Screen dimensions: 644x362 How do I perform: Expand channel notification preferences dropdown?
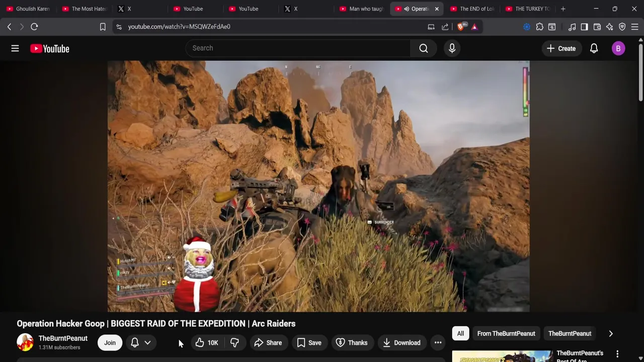pos(147,343)
